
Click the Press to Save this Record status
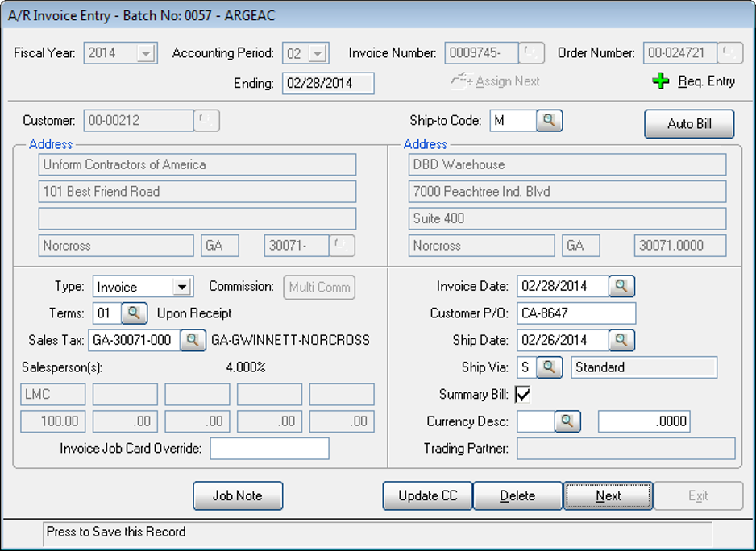point(116,532)
